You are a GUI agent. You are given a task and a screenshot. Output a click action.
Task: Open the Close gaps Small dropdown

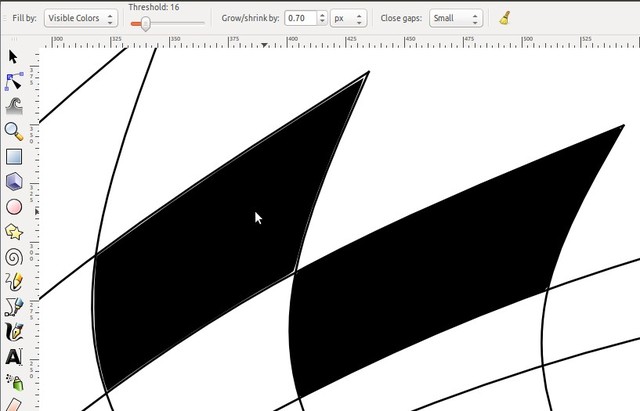[x=456, y=18]
